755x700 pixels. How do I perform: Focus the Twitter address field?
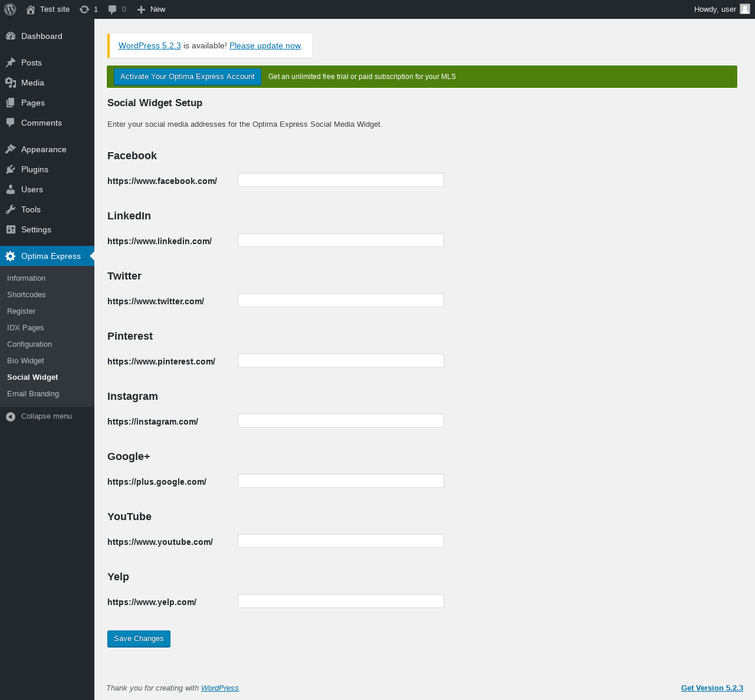click(341, 300)
